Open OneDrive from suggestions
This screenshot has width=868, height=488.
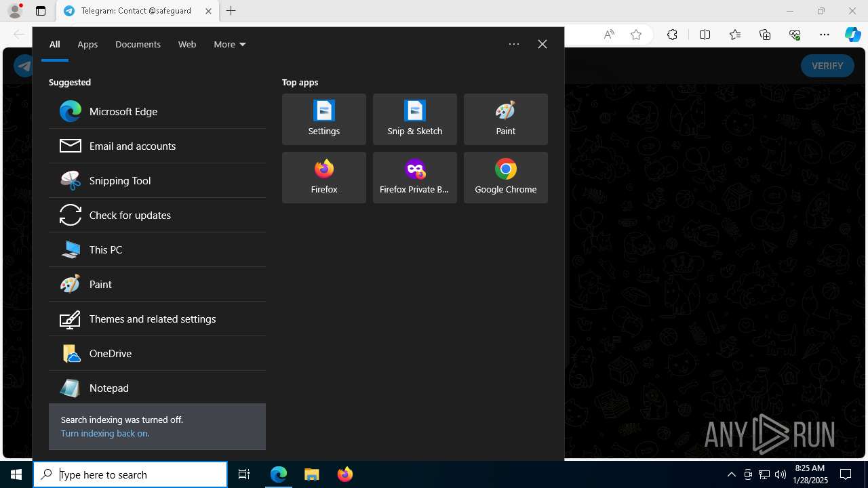tap(157, 353)
